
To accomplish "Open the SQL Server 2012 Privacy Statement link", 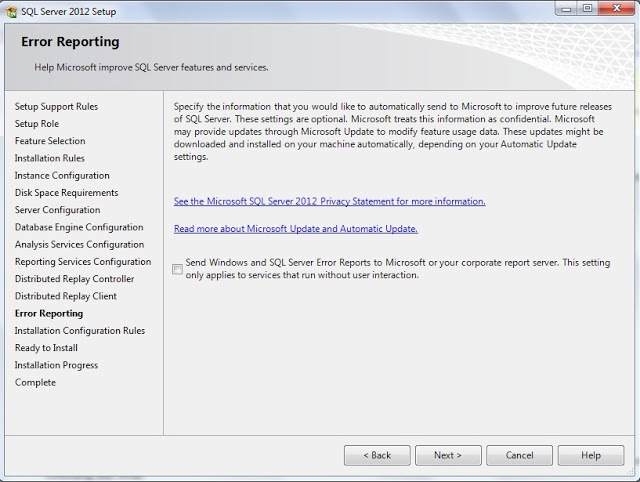I will [x=329, y=201].
